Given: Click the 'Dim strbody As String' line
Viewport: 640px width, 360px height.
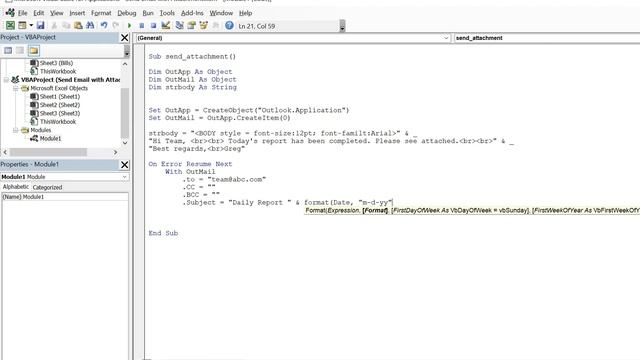Looking at the screenshot, I should 193,87.
